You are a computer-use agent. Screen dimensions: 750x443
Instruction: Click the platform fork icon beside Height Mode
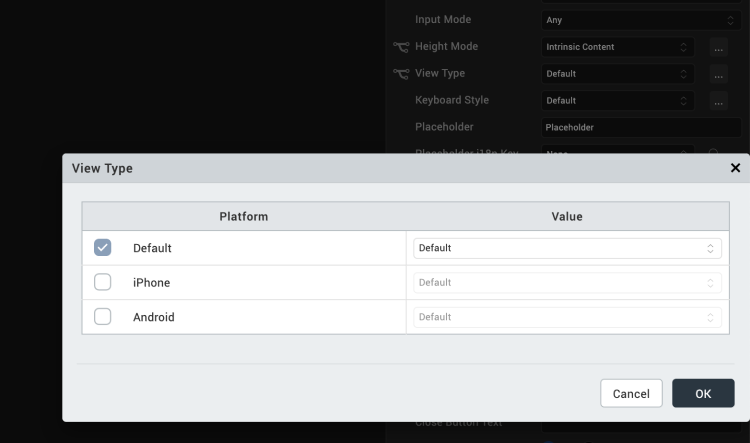point(401,47)
